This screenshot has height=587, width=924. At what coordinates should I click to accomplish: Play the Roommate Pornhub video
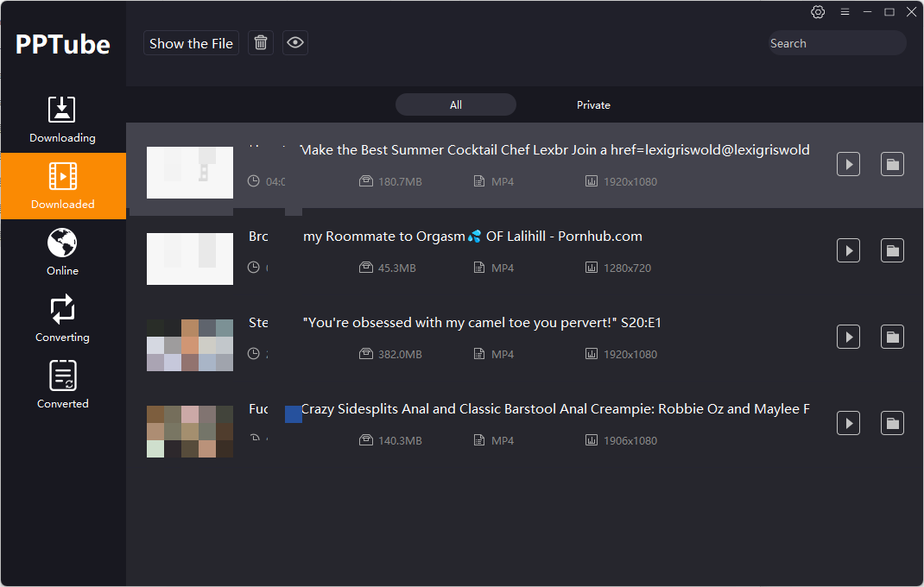pyautogui.click(x=848, y=250)
